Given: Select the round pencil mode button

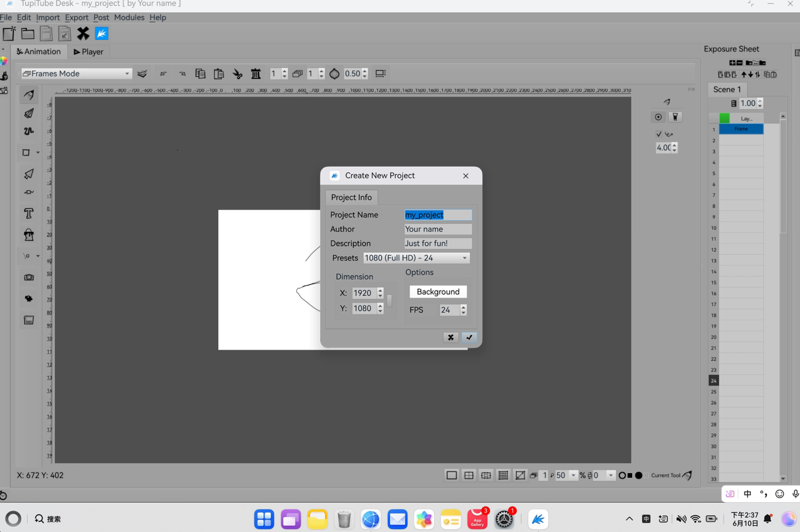Looking at the screenshot, I should [658, 117].
